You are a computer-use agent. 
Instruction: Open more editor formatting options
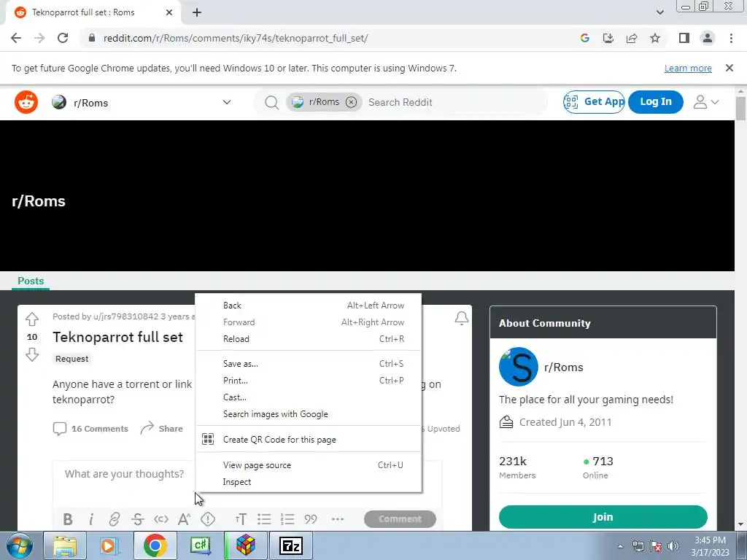pyautogui.click(x=337, y=519)
